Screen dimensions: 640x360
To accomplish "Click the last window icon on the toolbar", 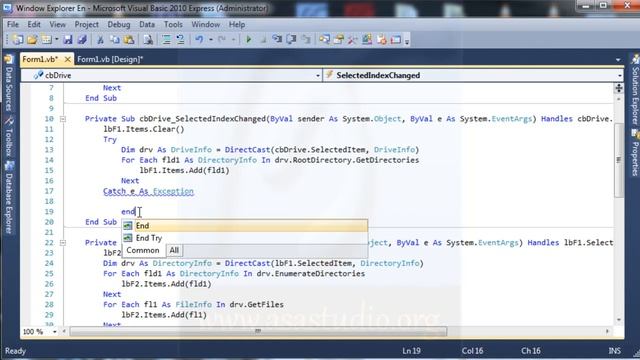I will click(x=396, y=40).
